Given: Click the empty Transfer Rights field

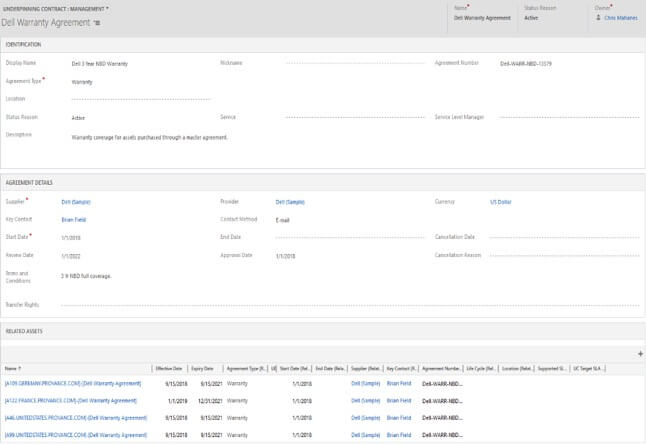Looking at the screenshot, I should coord(350,306).
